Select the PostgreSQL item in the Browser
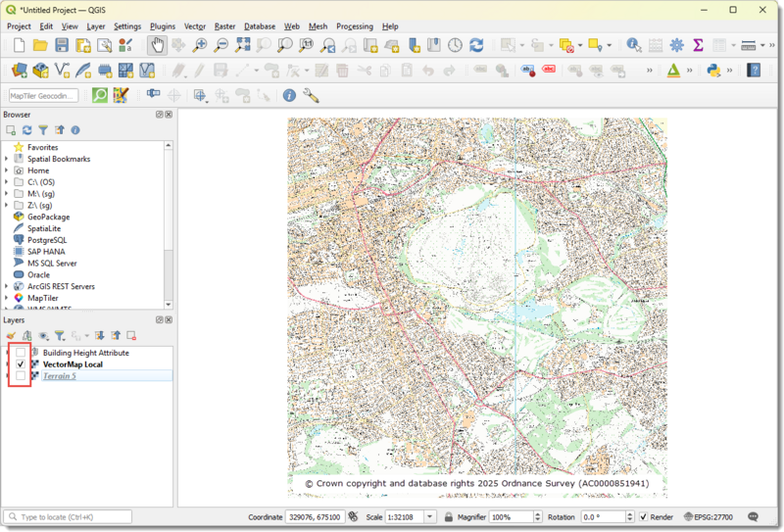784x532 pixels. click(47, 240)
